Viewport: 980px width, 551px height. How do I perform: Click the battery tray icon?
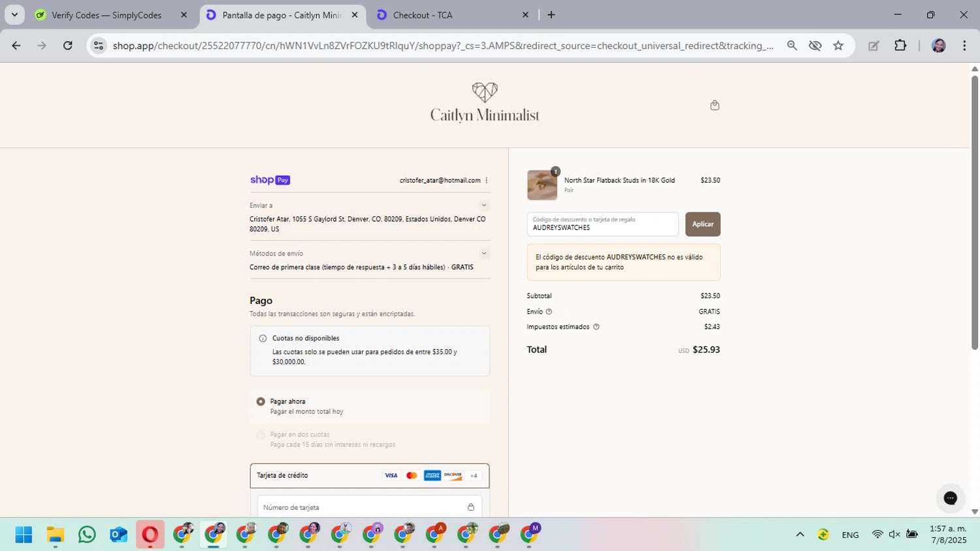(x=912, y=535)
